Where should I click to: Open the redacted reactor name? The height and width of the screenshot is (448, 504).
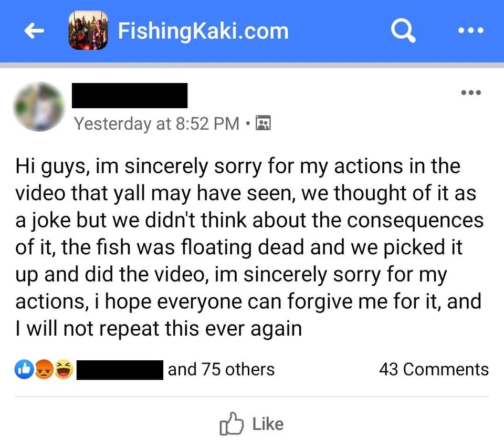tap(120, 369)
